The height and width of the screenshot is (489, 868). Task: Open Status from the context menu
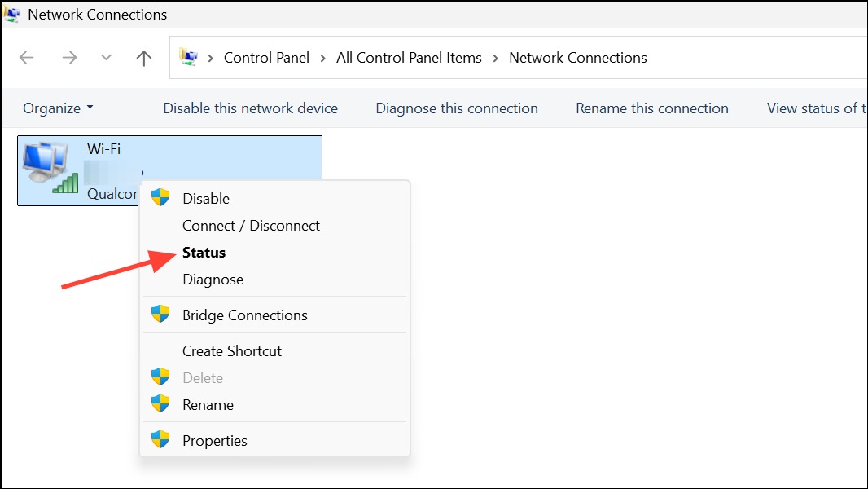click(204, 253)
